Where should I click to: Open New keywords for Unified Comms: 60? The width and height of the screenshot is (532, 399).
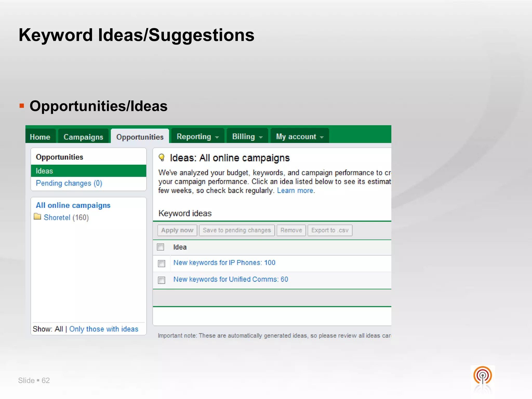coord(231,279)
